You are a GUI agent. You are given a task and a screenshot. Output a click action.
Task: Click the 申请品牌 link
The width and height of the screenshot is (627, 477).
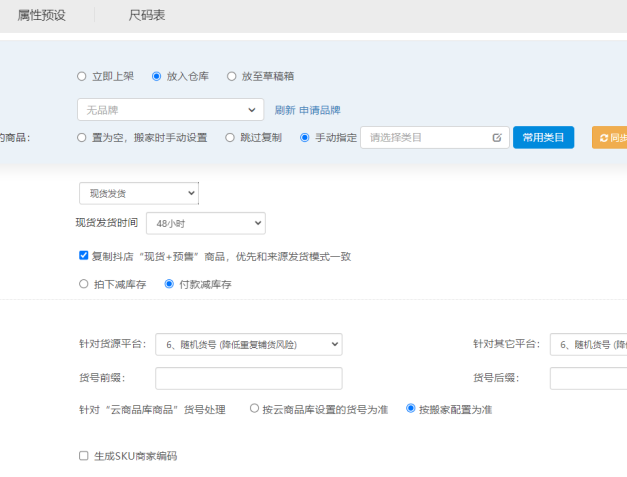(320, 110)
